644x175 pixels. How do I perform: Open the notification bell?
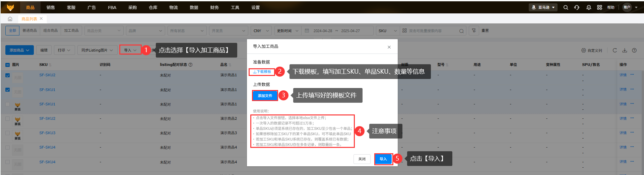(x=589, y=7)
